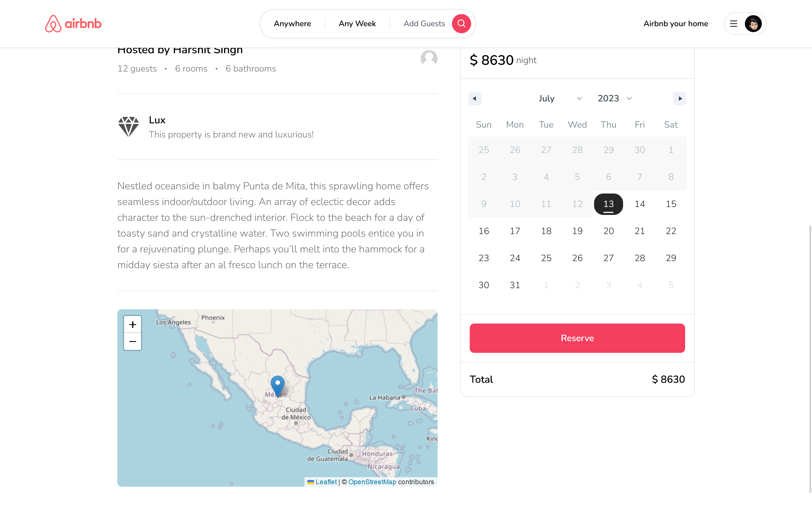The width and height of the screenshot is (812, 507).
Task: Toggle the Add Guests selector
Action: pos(424,23)
